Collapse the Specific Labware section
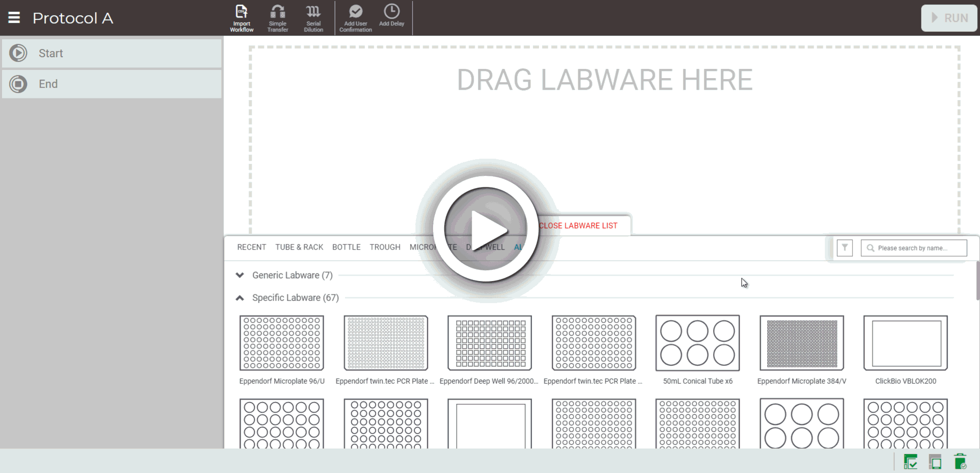The height and width of the screenshot is (473, 980). tap(240, 298)
